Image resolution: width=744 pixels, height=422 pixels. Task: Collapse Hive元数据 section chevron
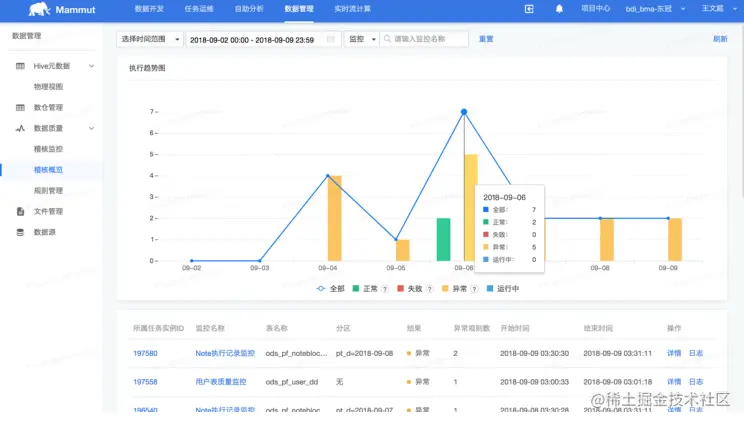[91, 66]
